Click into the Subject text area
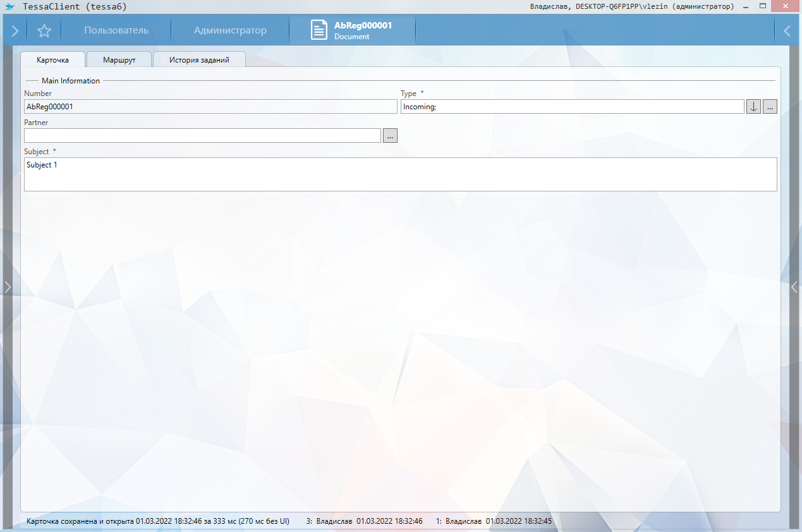This screenshot has width=802, height=532. tap(400, 174)
